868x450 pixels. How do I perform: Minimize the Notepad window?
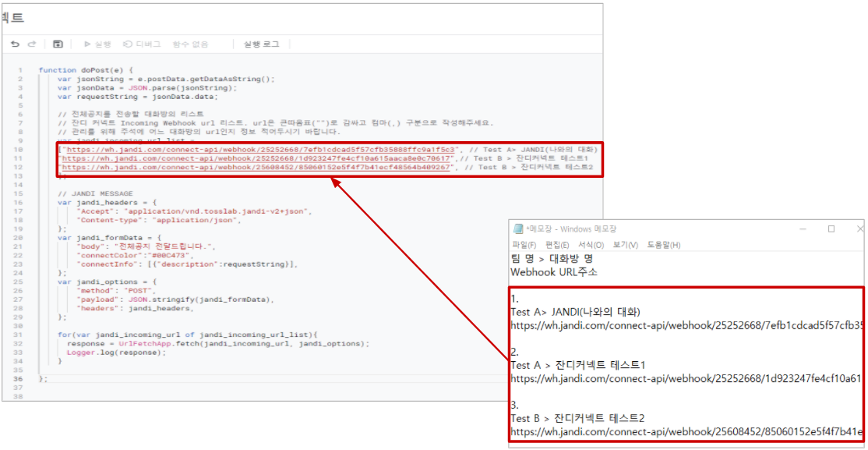coord(801,229)
